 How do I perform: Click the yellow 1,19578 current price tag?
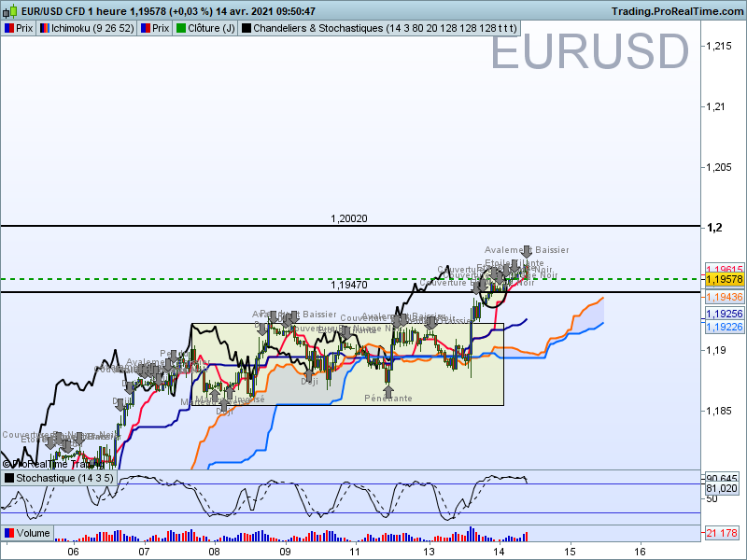725,279
